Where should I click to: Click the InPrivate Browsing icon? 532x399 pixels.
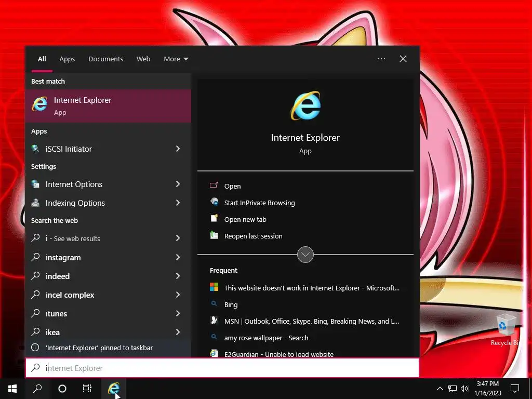click(x=214, y=202)
